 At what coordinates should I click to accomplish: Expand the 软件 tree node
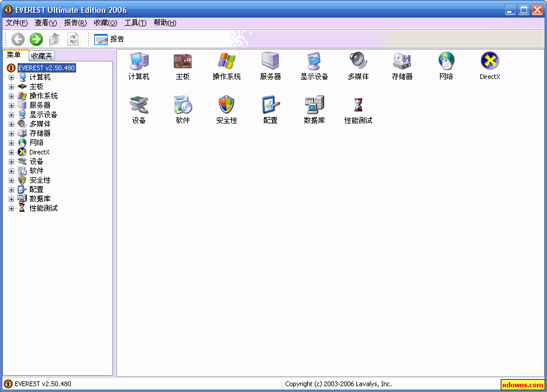(x=11, y=171)
